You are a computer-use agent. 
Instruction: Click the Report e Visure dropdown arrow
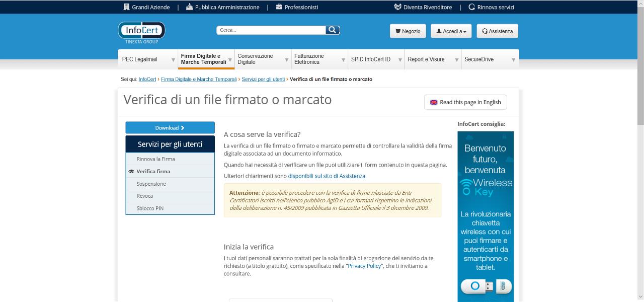coord(456,60)
